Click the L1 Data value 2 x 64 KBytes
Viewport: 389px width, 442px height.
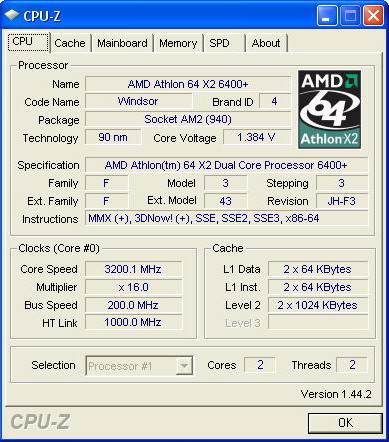318,269
